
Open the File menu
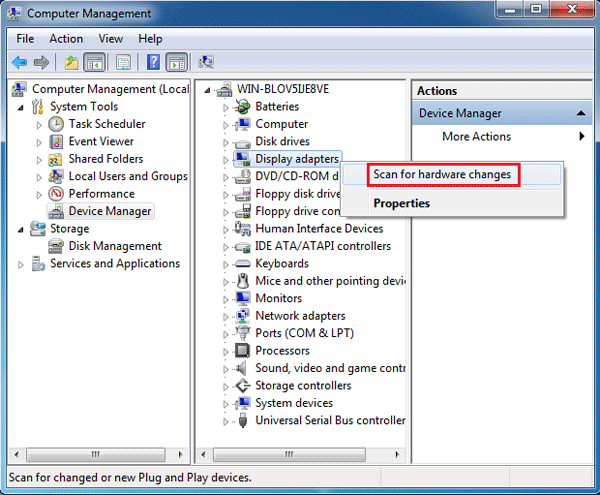click(x=25, y=39)
